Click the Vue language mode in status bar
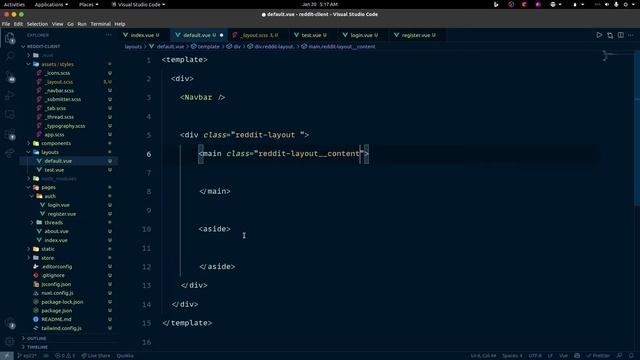The height and width of the screenshot is (360, 640). 563,356
